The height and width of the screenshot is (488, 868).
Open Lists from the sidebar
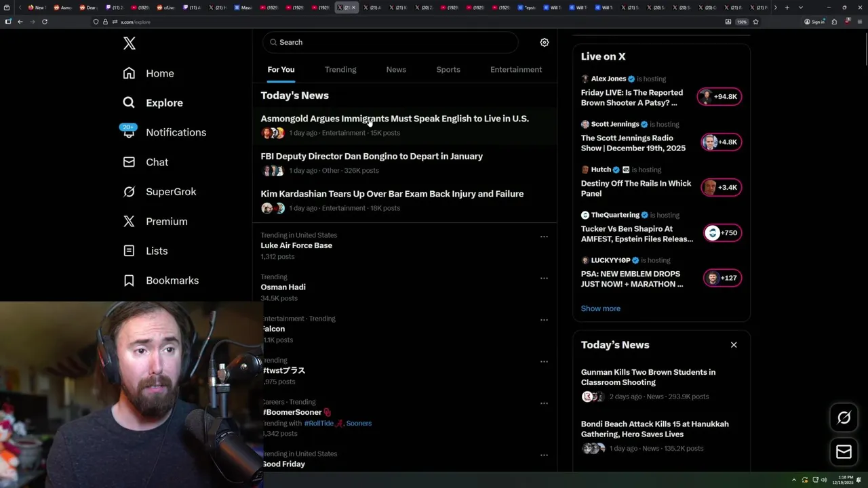[x=145, y=251]
